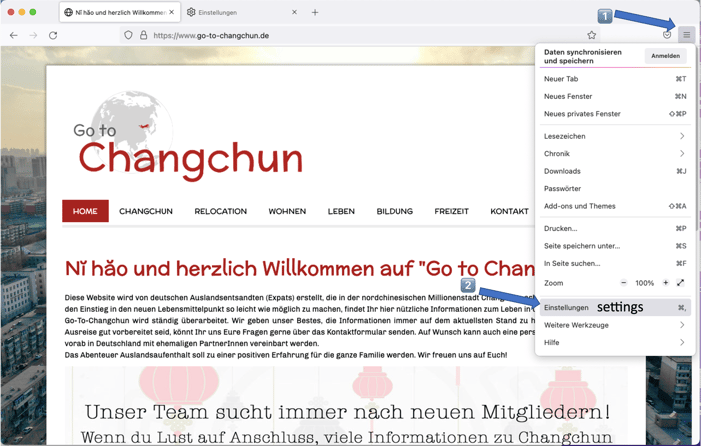Open the FREIZEIT navigation link
Screen dimensions: 701x446
coord(451,211)
